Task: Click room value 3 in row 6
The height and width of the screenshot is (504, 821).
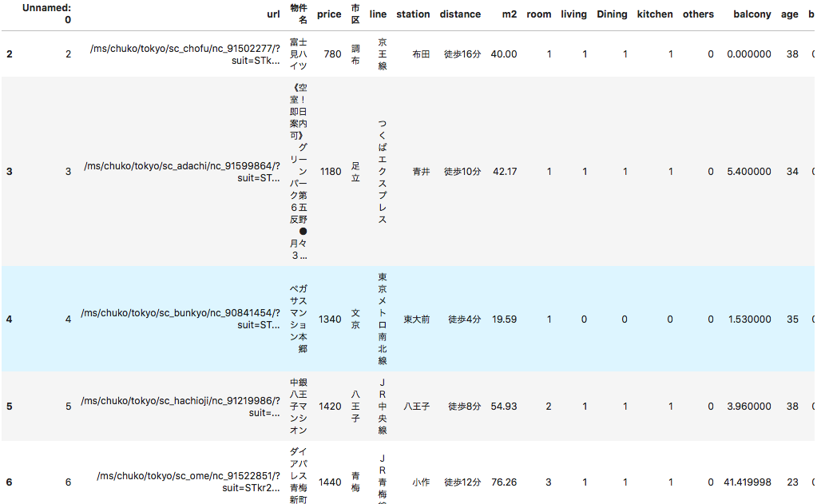Action: tap(548, 482)
